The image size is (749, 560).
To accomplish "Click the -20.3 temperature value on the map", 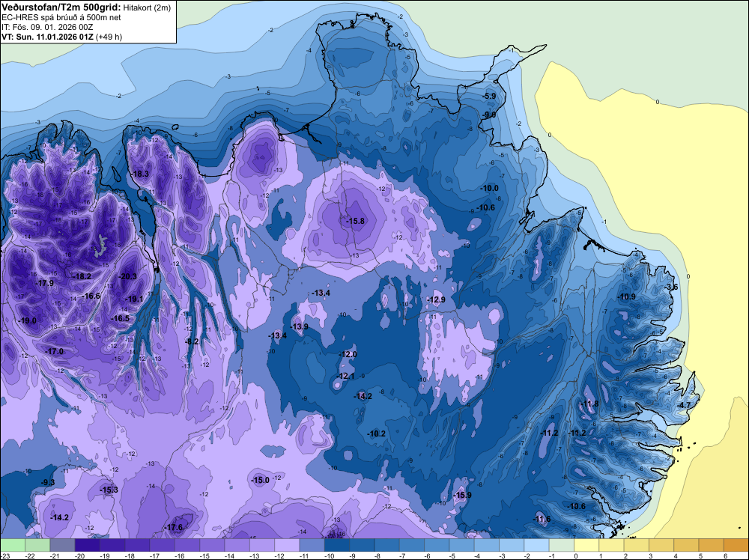I will pos(127,276).
